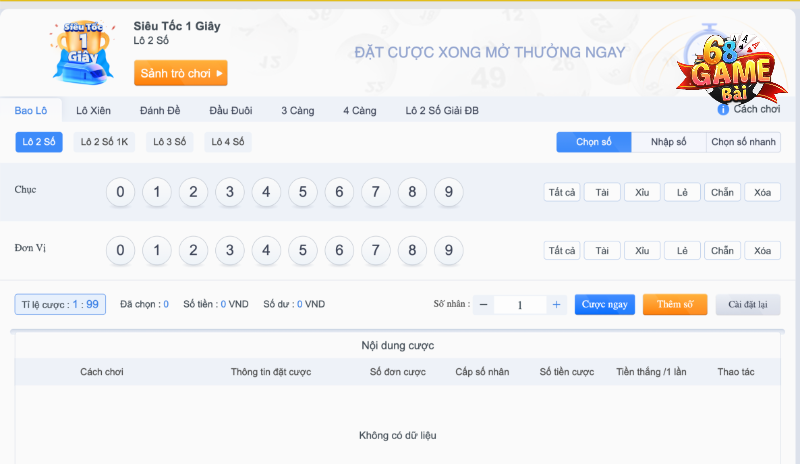Click Tất cả in the Chục row
The height and width of the screenshot is (464, 800).
click(x=562, y=192)
